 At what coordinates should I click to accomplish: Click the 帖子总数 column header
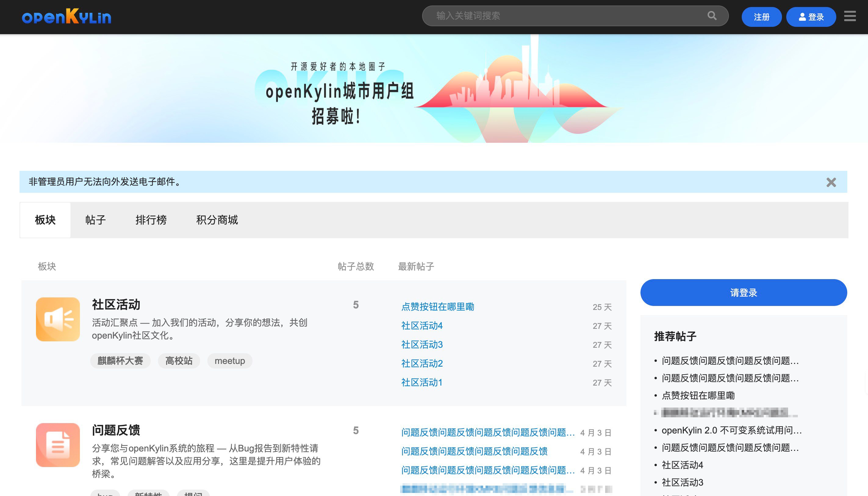point(356,266)
